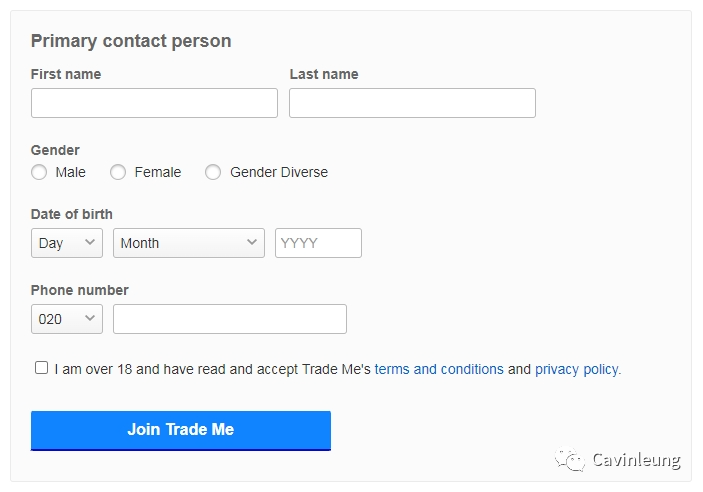Click the Primary contact person heading
703x492 pixels.
pyautogui.click(x=131, y=41)
